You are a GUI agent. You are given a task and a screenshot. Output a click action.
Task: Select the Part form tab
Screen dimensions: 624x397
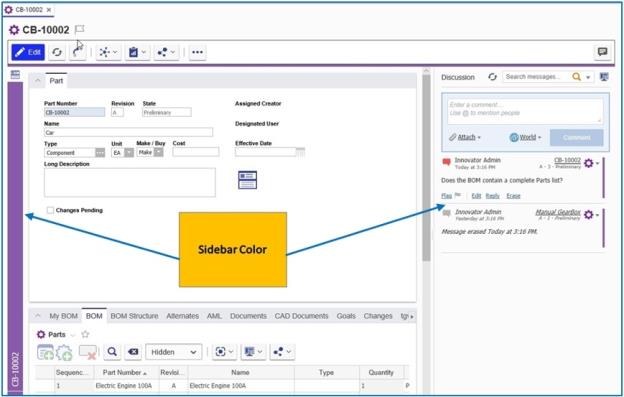(56, 81)
